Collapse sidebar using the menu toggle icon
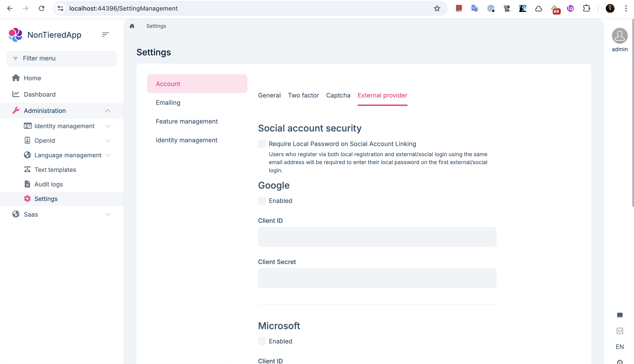This screenshot has height=364, width=634. 106,34
